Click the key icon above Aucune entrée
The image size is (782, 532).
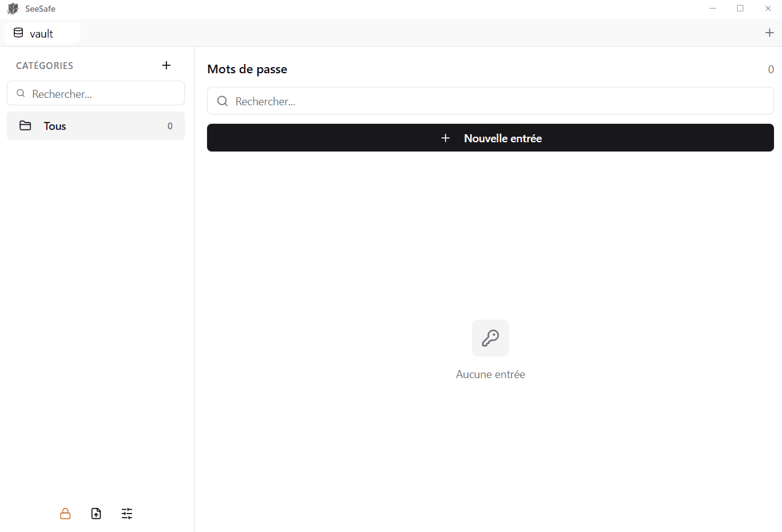pos(491,338)
